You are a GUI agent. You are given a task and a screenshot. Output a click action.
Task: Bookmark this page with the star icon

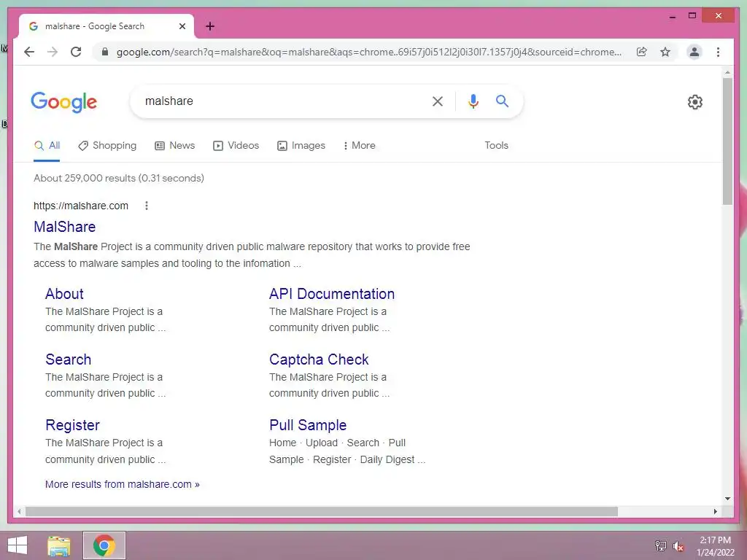point(665,52)
